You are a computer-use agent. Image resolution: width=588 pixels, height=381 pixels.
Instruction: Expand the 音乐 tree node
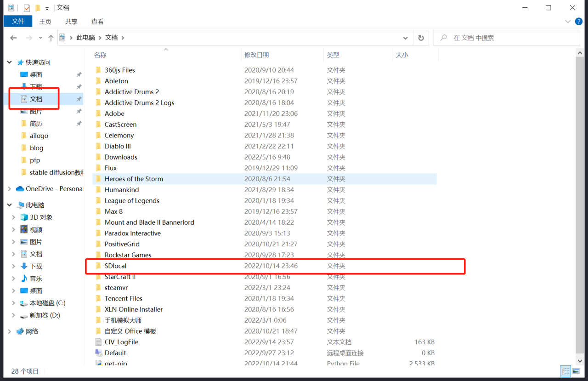[x=14, y=279]
